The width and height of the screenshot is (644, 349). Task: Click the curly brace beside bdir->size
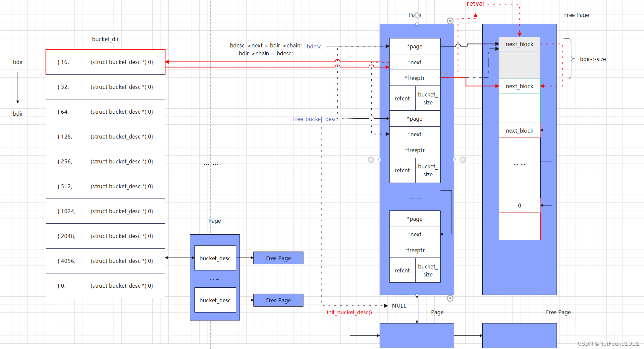(569, 59)
